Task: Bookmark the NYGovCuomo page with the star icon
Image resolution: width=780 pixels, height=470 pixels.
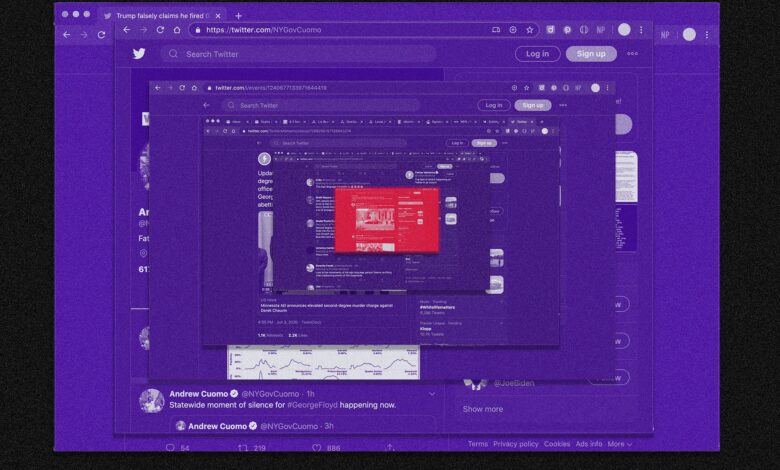Action: tap(530, 30)
